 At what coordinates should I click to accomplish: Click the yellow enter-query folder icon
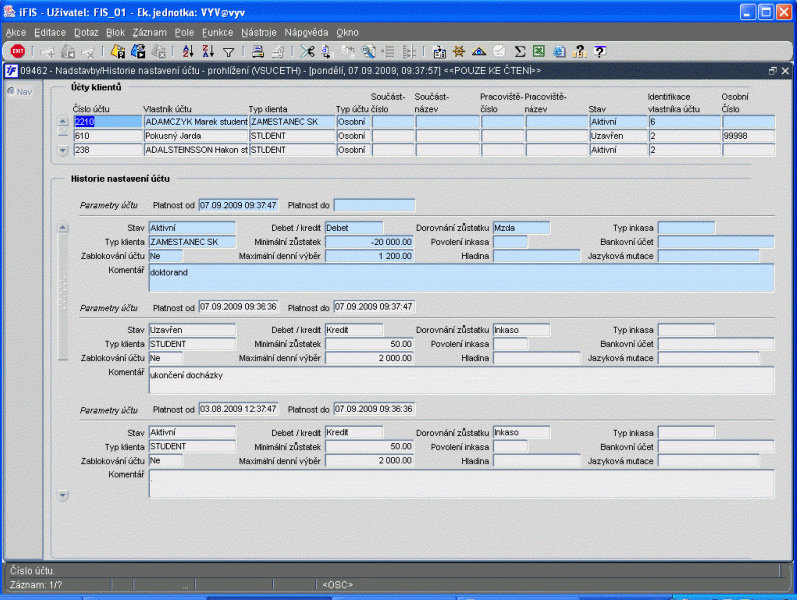click(x=118, y=51)
